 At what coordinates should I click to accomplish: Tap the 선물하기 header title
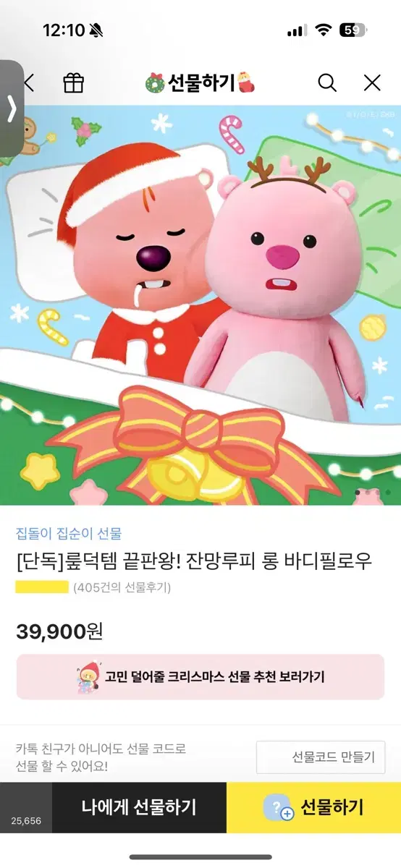[201, 83]
